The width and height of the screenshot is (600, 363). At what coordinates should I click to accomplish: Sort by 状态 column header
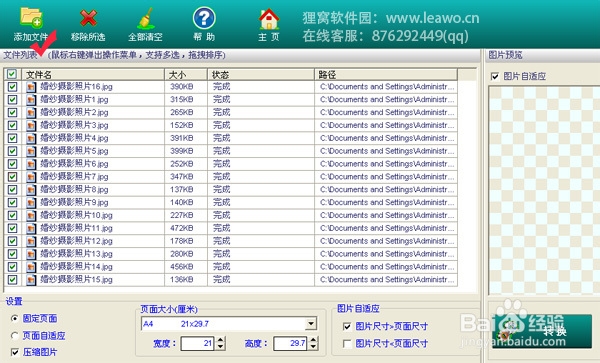[x=261, y=74]
